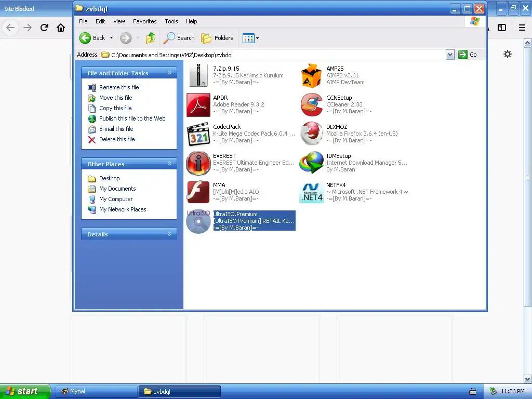Select the AMP2S AIMP2 icon

[x=311, y=75]
